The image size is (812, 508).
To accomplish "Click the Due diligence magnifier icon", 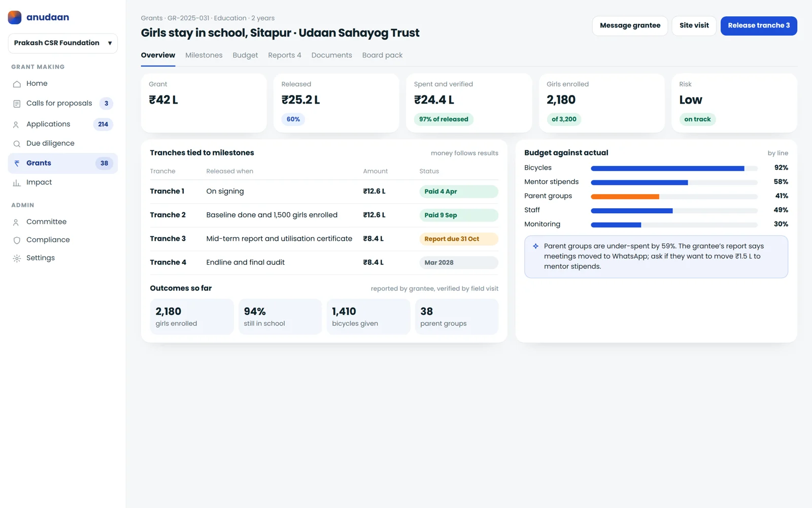I will point(17,144).
